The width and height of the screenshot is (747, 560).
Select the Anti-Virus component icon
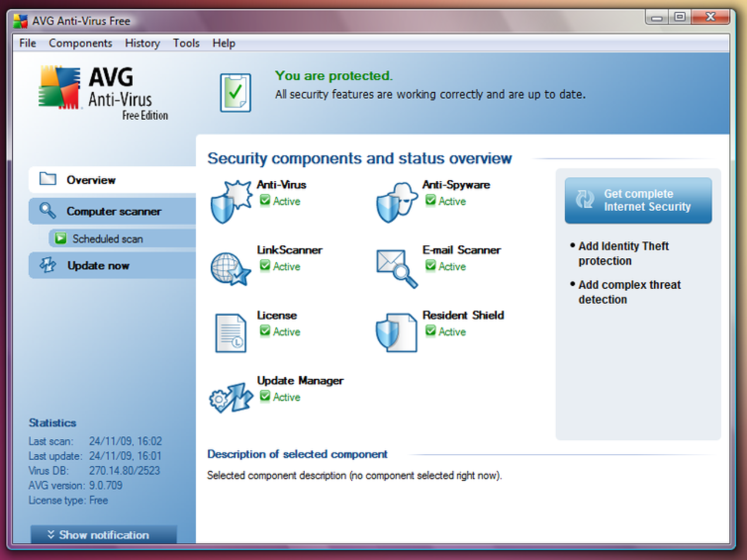point(231,201)
